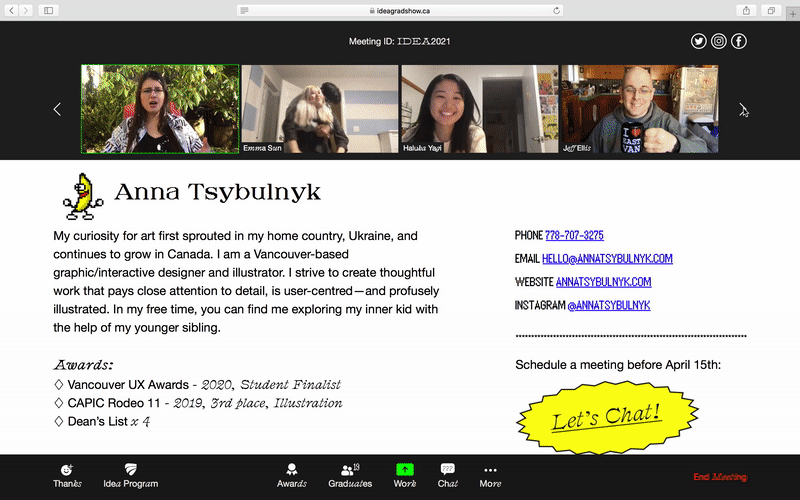Image resolution: width=800 pixels, height=500 pixels.
Task: Click the Safari reload page icon
Action: tap(556, 11)
